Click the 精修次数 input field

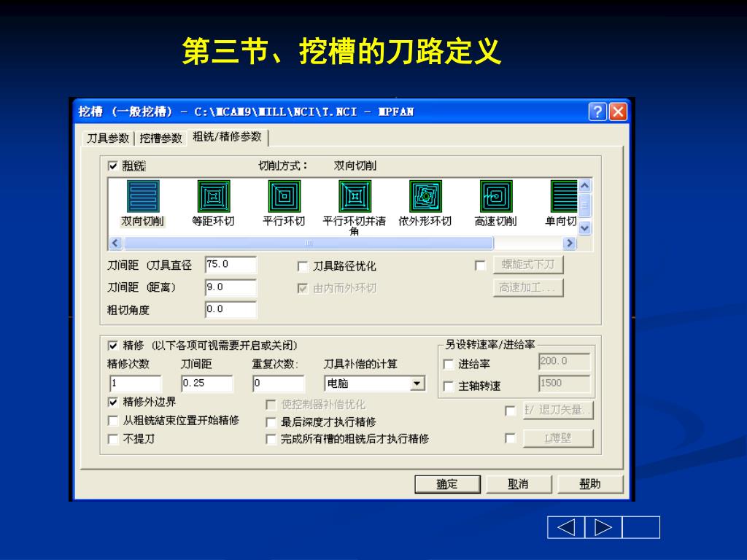coord(136,384)
